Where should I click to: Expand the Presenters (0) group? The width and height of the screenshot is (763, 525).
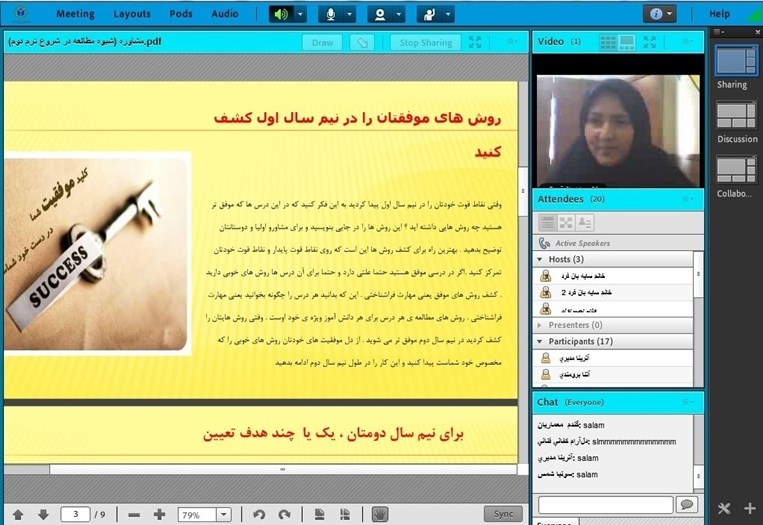click(x=541, y=325)
